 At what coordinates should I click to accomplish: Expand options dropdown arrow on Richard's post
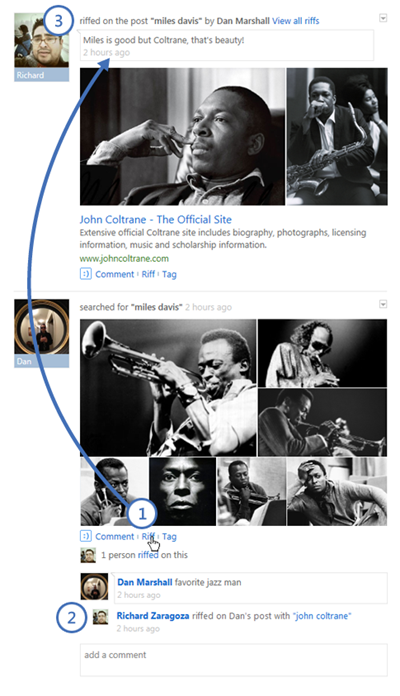pyautogui.click(x=383, y=18)
